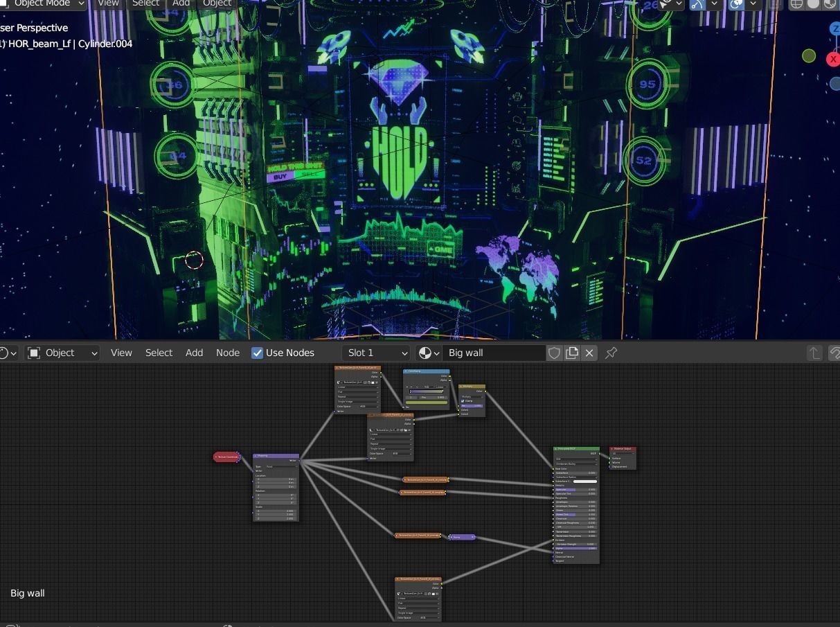
Task: Click the green negative-Y gizmo circle
Action: tap(809, 56)
